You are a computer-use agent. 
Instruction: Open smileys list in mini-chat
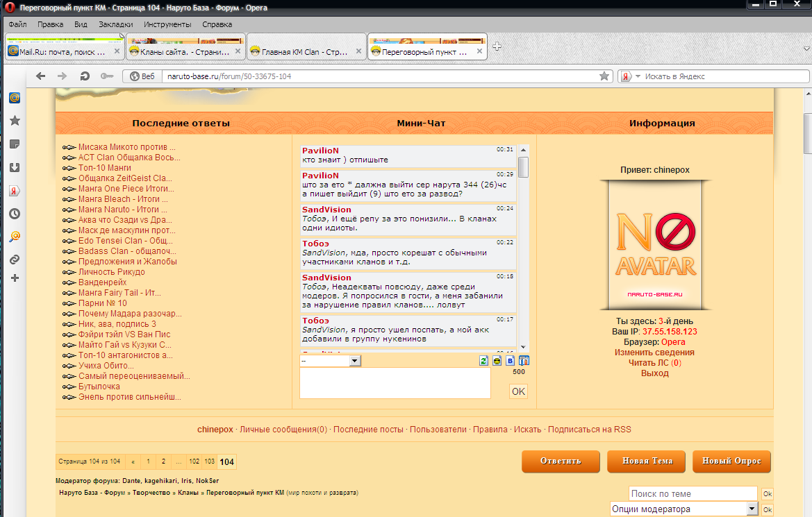point(497,361)
